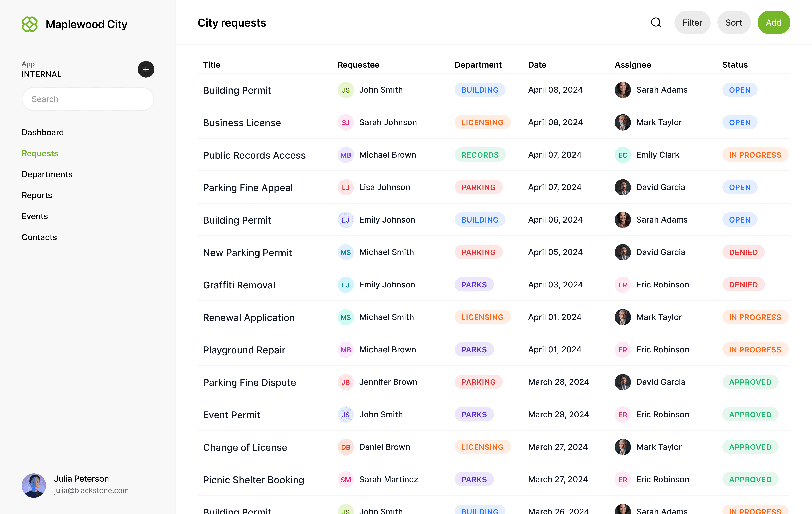Click the green Add button
Image resolution: width=812 pixels, height=514 pixels.
point(774,22)
